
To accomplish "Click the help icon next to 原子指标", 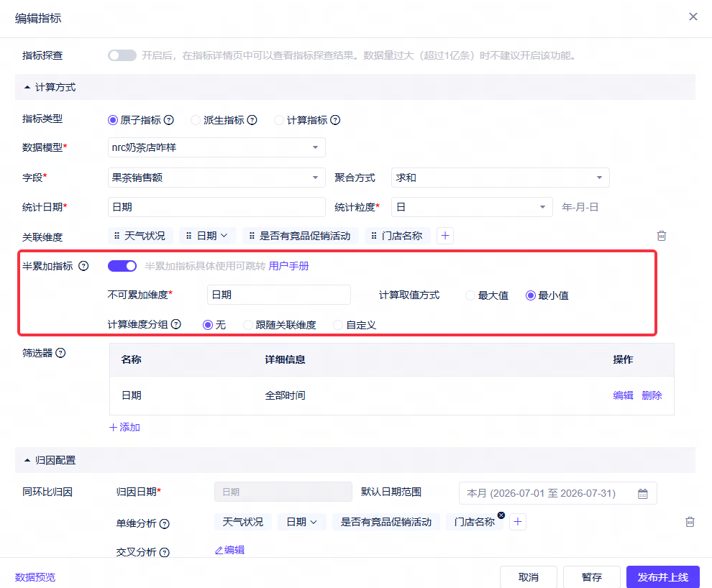I will pyautogui.click(x=168, y=120).
